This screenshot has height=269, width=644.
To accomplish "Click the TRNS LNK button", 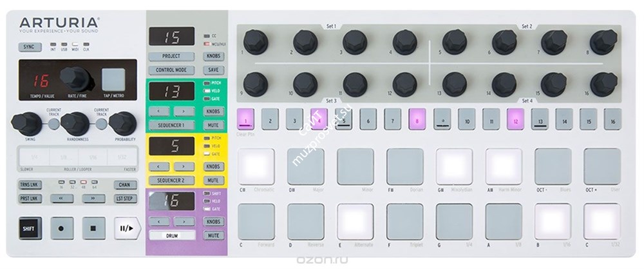I will click(30, 185).
